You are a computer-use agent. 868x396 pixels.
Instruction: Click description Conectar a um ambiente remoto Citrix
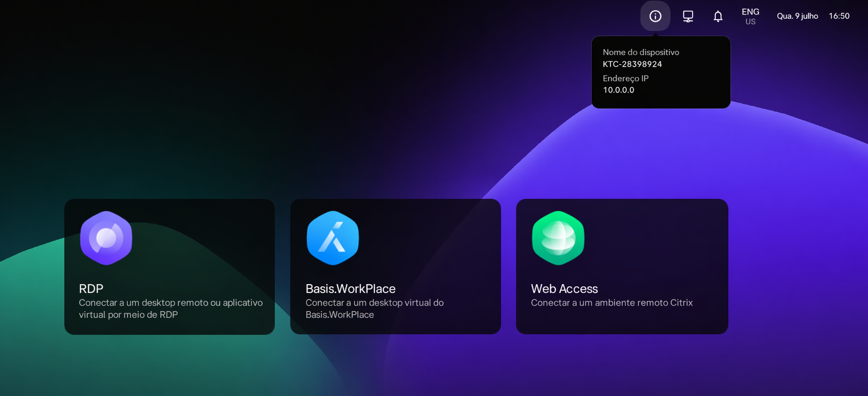pos(612,302)
